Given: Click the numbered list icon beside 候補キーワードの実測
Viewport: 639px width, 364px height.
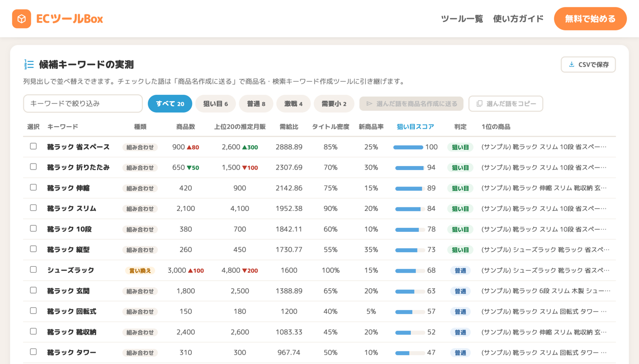Looking at the screenshot, I should [29, 64].
